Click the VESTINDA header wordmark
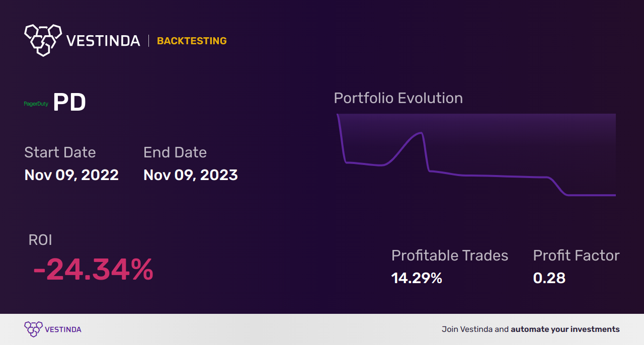Image resolution: width=644 pixels, height=345 pixels. coord(103,41)
